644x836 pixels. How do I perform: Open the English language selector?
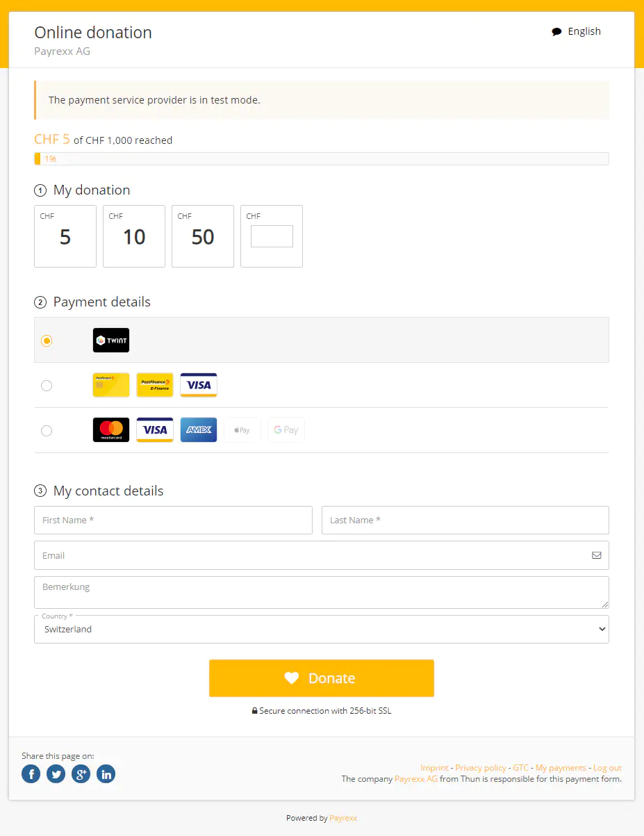pyautogui.click(x=577, y=31)
